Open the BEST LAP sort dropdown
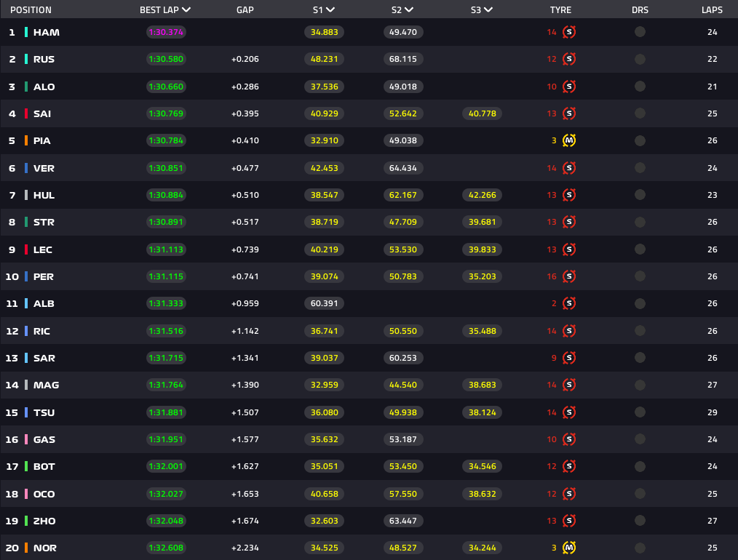Viewport: 738px width, 560px height. click(187, 10)
